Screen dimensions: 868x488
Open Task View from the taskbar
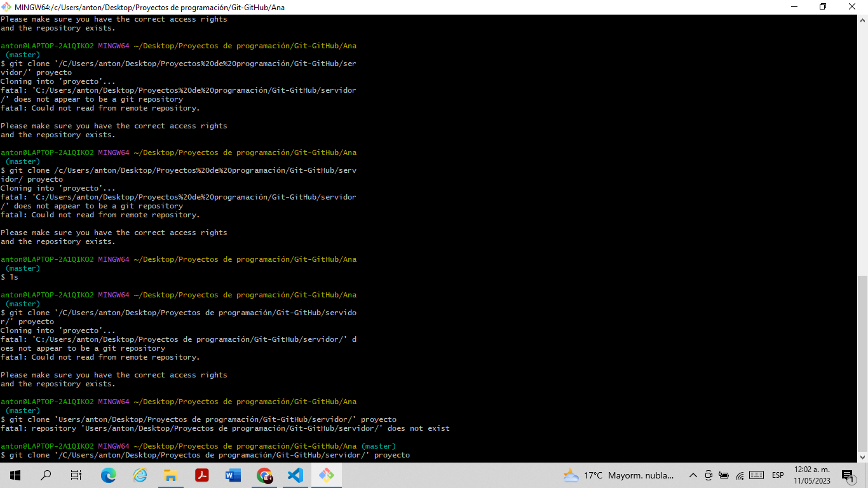pyautogui.click(x=76, y=475)
